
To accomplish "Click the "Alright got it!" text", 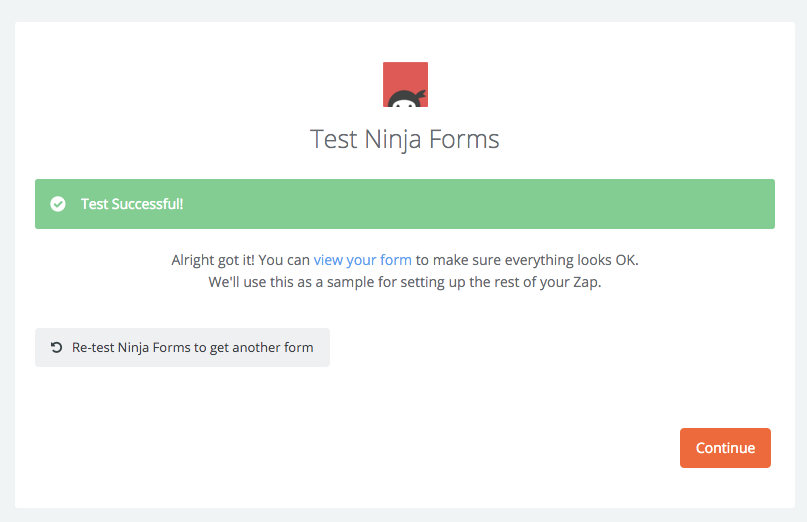I will pos(212,260).
